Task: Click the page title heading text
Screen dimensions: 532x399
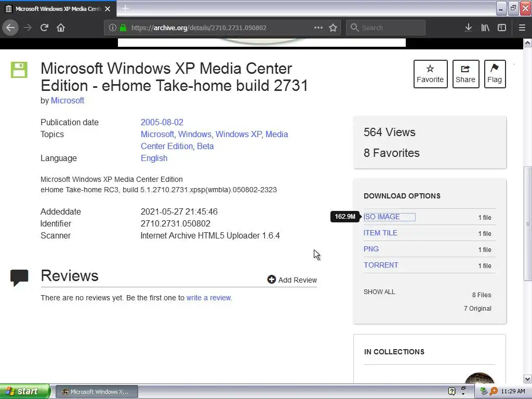Action: point(175,77)
